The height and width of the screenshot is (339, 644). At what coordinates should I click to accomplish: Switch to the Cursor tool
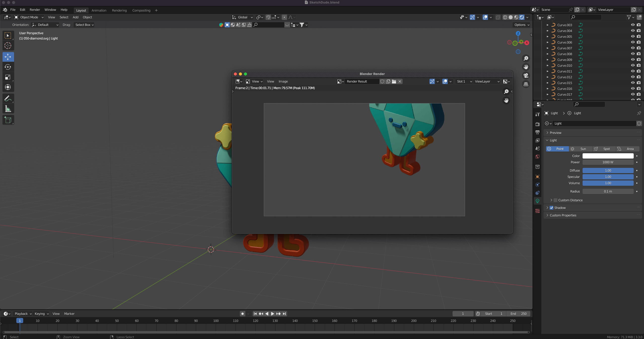(x=8, y=46)
